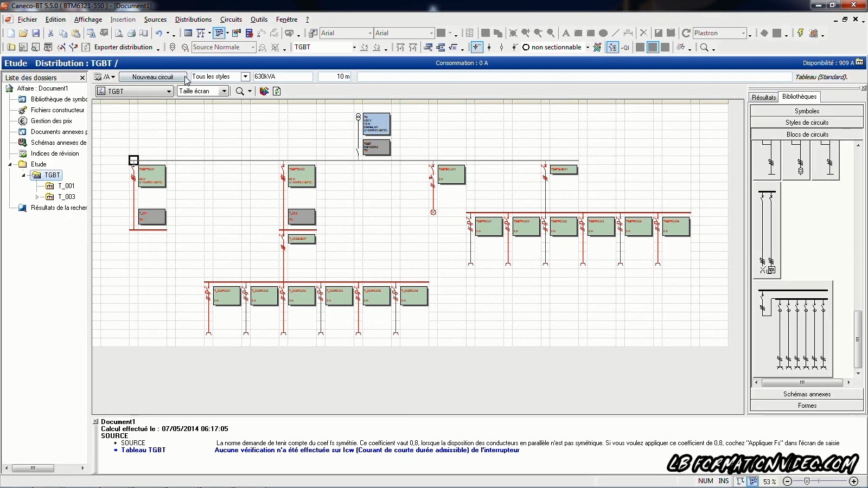Open the Styles de circuits section

point(807,123)
